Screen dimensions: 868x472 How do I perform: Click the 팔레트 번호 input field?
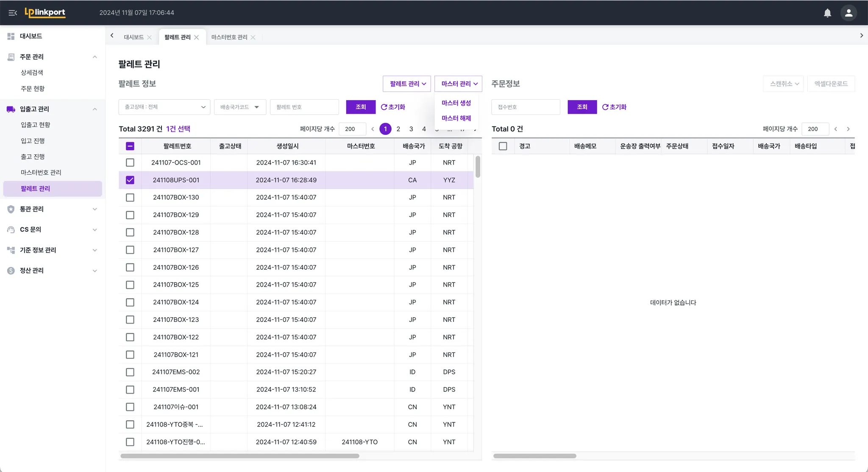[304, 107]
